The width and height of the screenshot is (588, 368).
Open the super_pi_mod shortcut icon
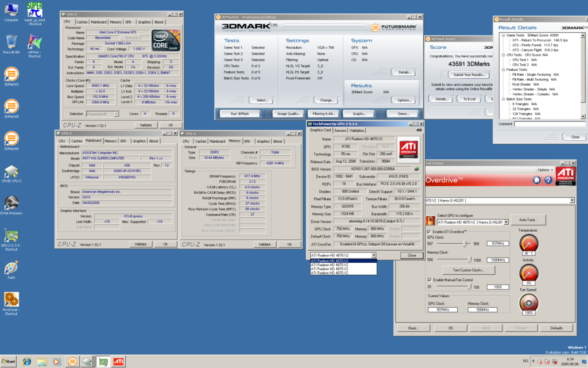pyautogui.click(x=34, y=14)
